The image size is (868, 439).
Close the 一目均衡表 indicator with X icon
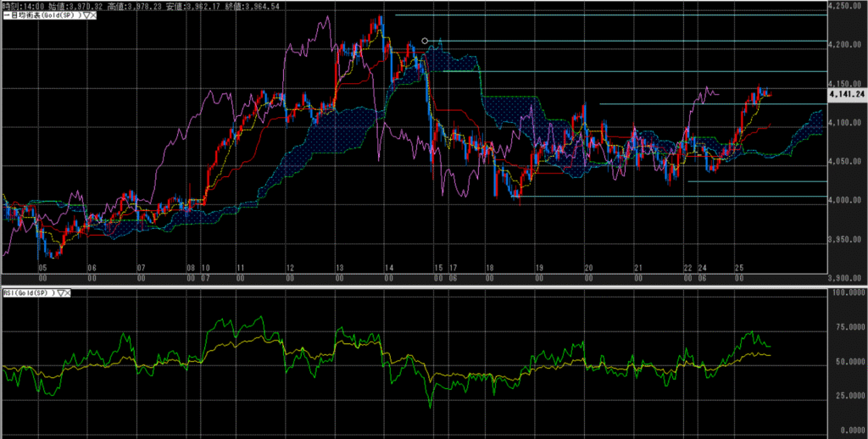click(x=95, y=16)
